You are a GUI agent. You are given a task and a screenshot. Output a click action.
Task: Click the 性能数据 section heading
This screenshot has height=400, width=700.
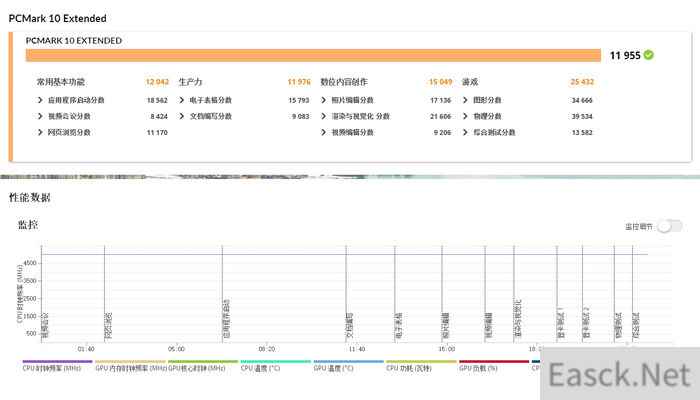29,197
